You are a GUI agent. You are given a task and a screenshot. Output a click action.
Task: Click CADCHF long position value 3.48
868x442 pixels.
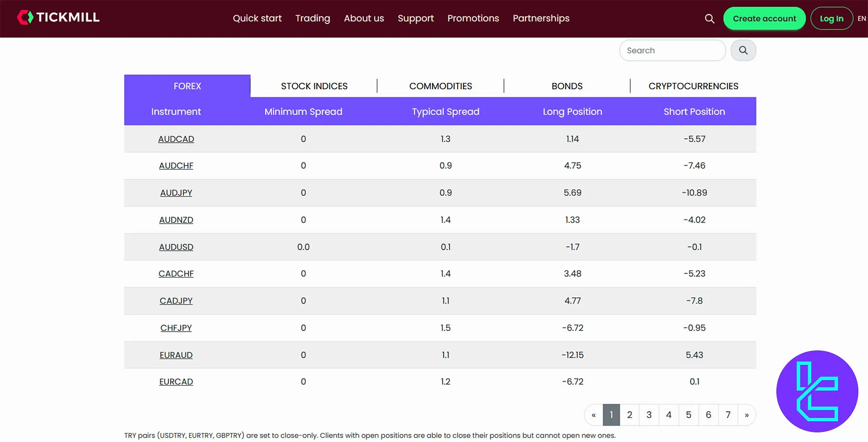(x=572, y=273)
